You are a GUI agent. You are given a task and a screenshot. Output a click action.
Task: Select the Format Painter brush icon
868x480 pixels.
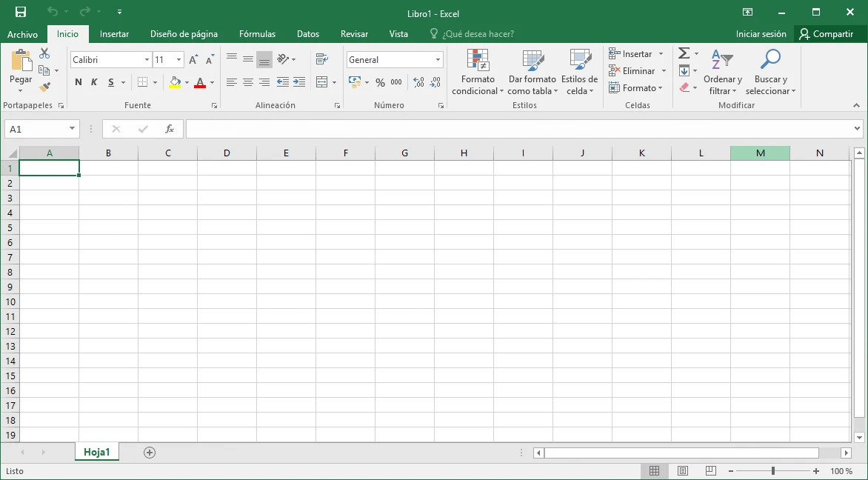click(44, 87)
